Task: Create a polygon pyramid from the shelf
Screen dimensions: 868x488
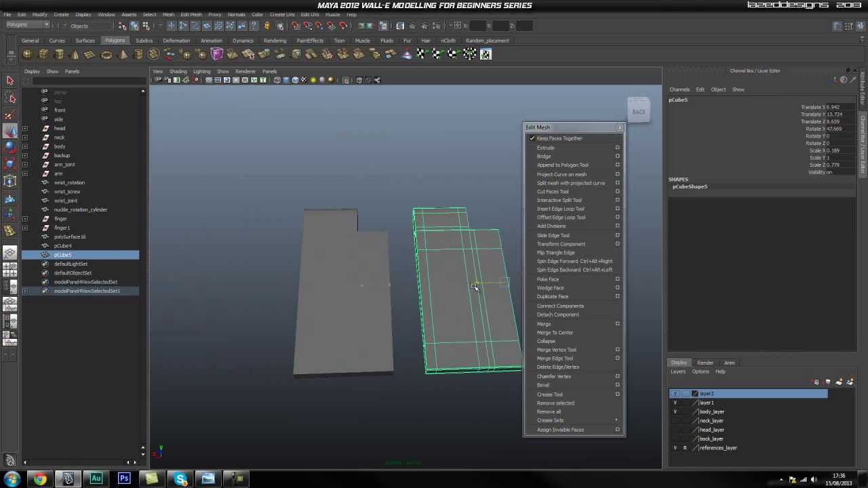Action: pyautogui.click(x=123, y=54)
